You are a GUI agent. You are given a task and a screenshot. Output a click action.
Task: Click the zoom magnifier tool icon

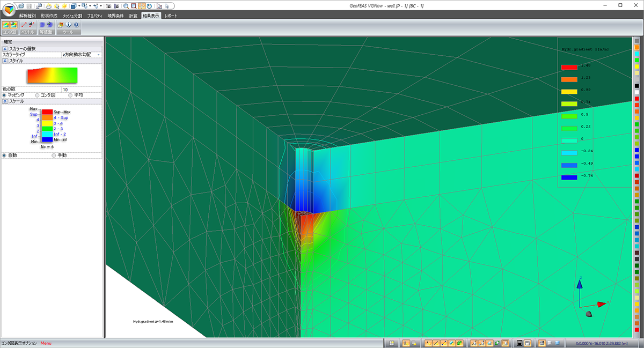(x=125, y=5)
